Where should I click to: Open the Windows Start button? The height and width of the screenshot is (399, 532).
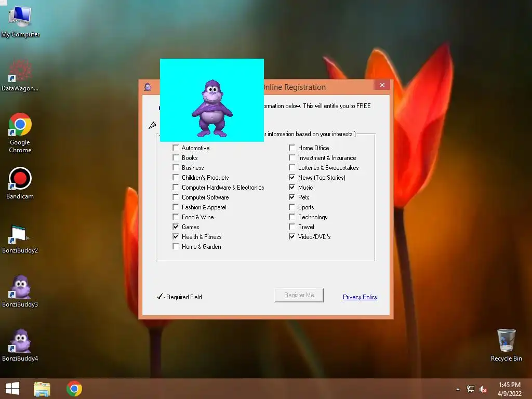tap(12, 389)
